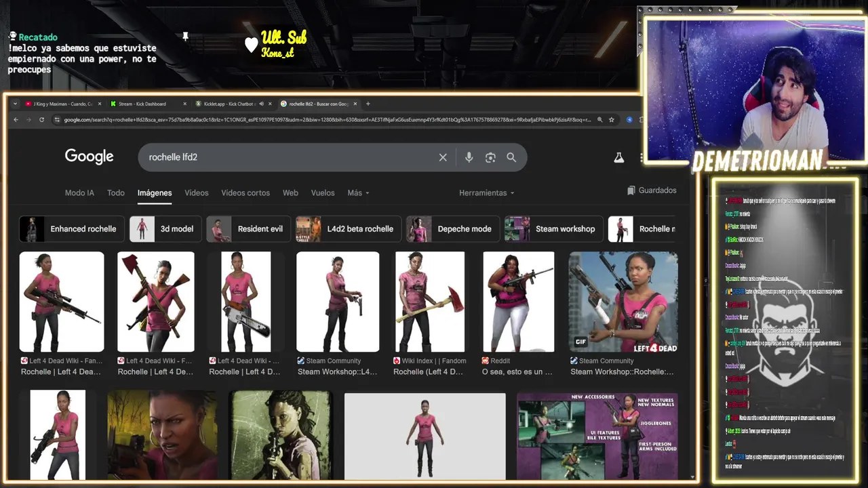868x488 pixels.
Task: Open the Reddit Rochelle image
Action: point(519,302)
